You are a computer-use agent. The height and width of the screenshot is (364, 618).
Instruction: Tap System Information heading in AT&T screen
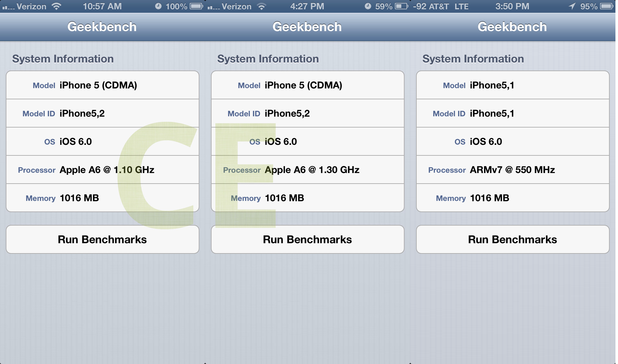coord(473,59)
